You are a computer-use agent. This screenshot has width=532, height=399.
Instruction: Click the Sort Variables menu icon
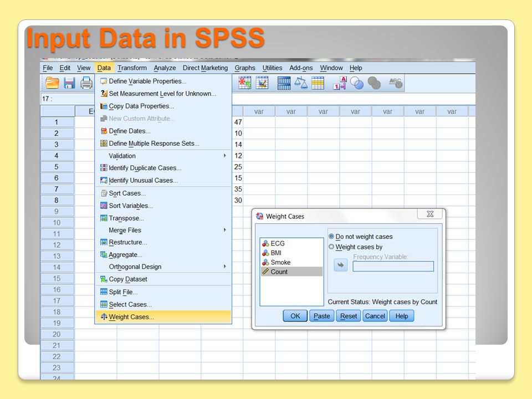coord(104,206)
